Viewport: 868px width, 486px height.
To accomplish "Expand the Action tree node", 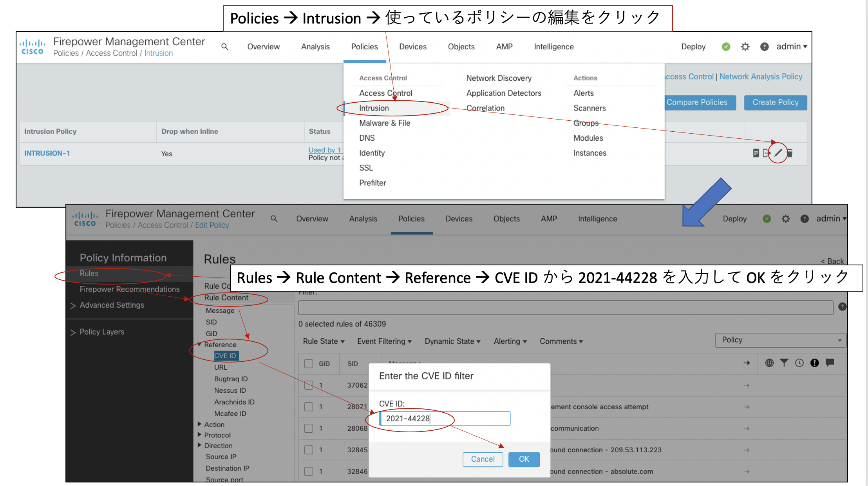I will click(200, 424).
